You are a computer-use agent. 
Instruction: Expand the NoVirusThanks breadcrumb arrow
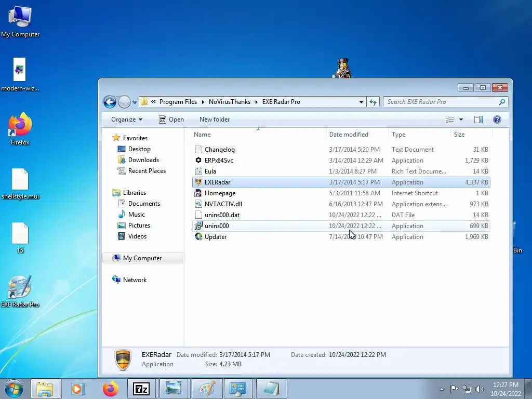click(x=257, y=102)
